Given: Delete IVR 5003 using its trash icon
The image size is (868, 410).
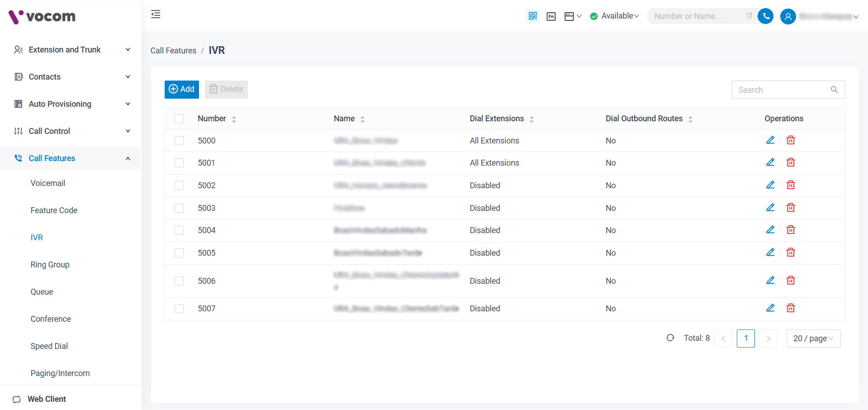Looking at the screenshot, I should point(790,208).
